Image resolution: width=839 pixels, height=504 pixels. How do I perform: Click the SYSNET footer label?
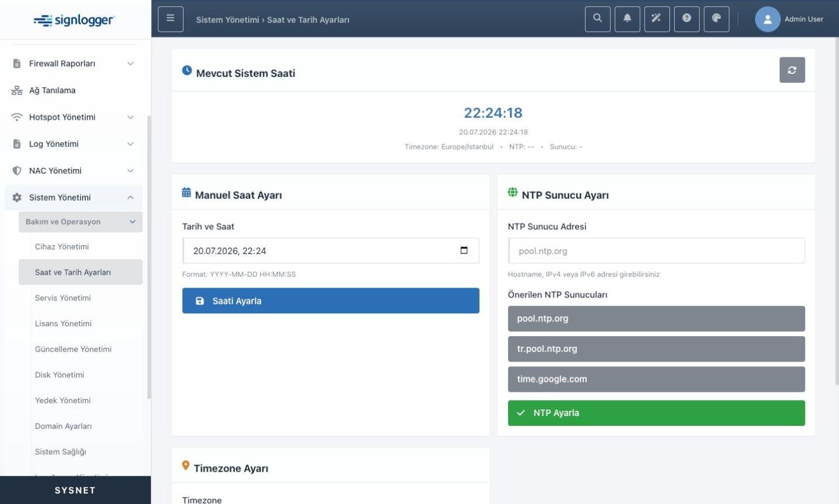(75, 491)
